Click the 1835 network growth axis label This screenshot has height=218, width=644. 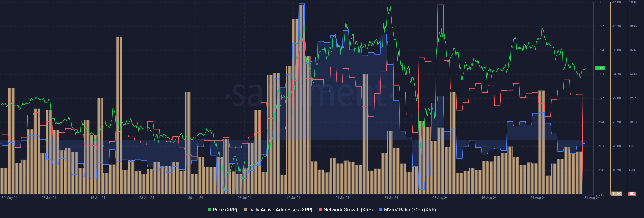pyautogui.click(x=633, y=26)
